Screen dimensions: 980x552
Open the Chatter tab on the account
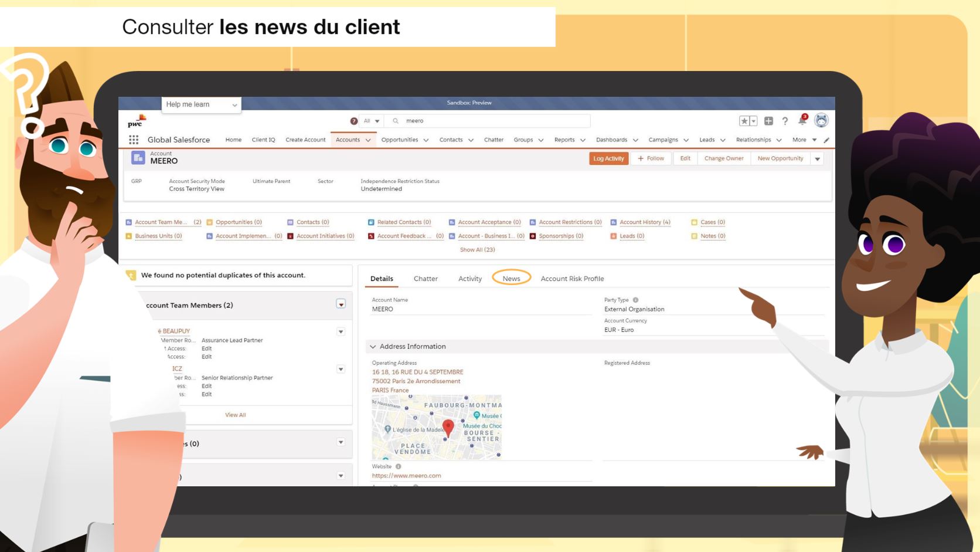(x=426, y=279)
